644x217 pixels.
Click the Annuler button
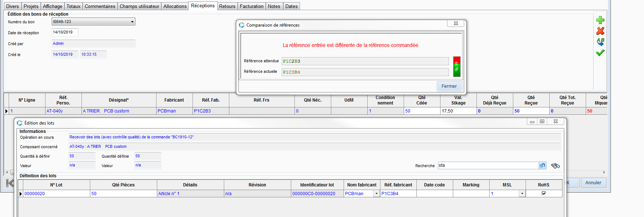[593, 183]
